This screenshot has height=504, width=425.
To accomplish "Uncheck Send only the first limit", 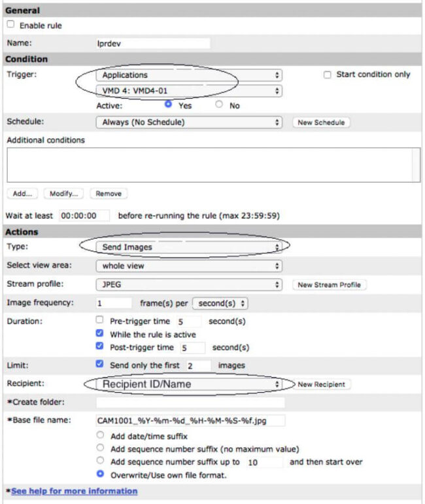I will coord(99,364).
